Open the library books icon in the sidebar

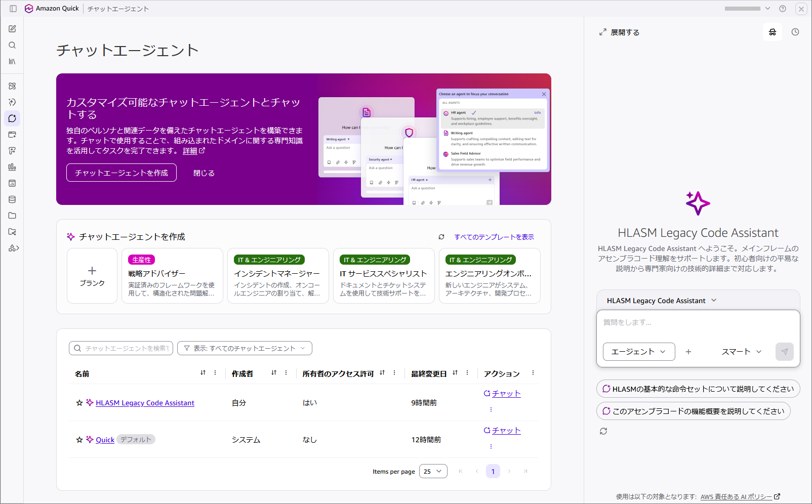12,61
